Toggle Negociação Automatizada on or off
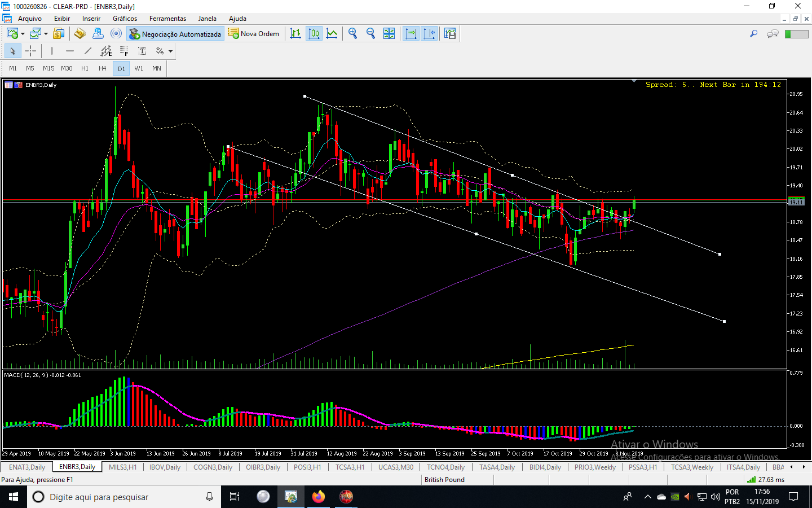Viewport: 812px width, 508px height. pyautogui.click(x=175, y=34)
